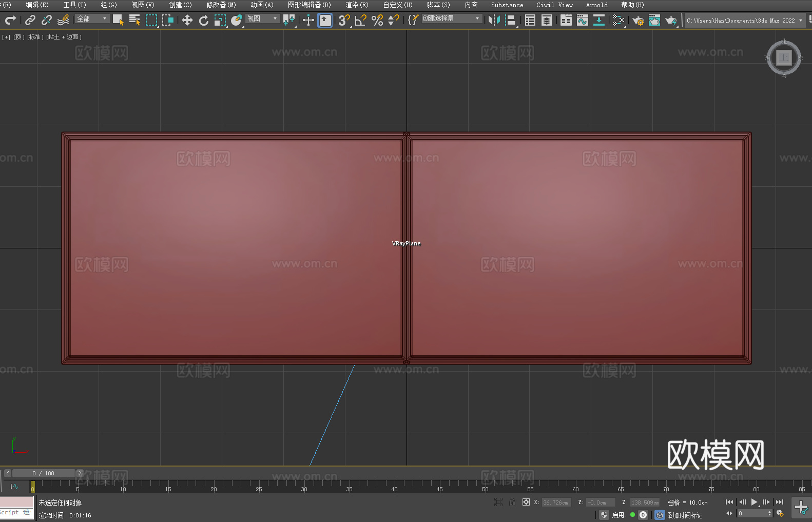Toggle Keyboard Shortcut Override button
The height and width of the screenshot is (522, 812).
[x=325, y=20]
